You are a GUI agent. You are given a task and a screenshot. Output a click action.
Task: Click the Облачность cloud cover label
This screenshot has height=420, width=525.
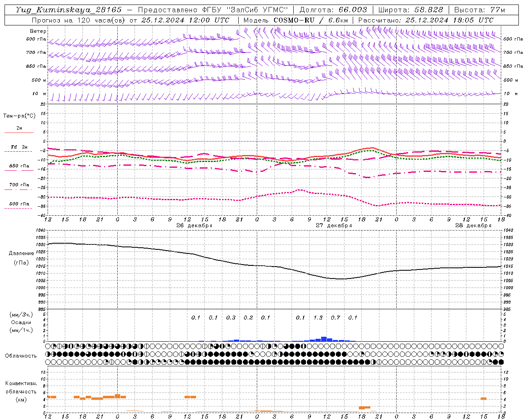(21, 356)
